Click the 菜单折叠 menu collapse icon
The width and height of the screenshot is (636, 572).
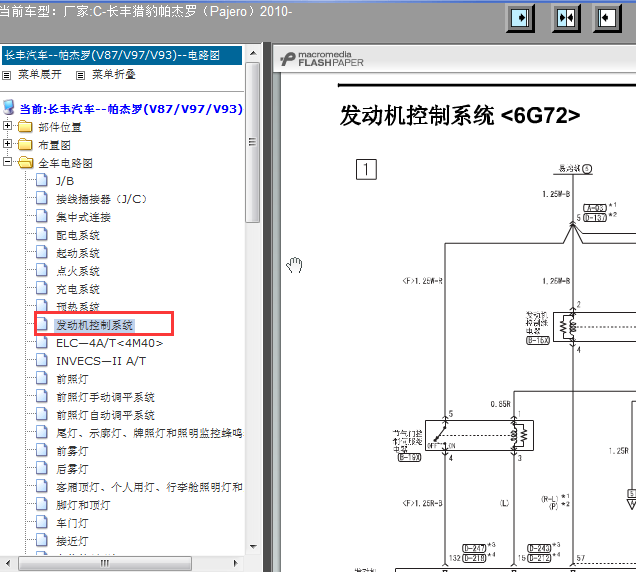tap(80, 75)
